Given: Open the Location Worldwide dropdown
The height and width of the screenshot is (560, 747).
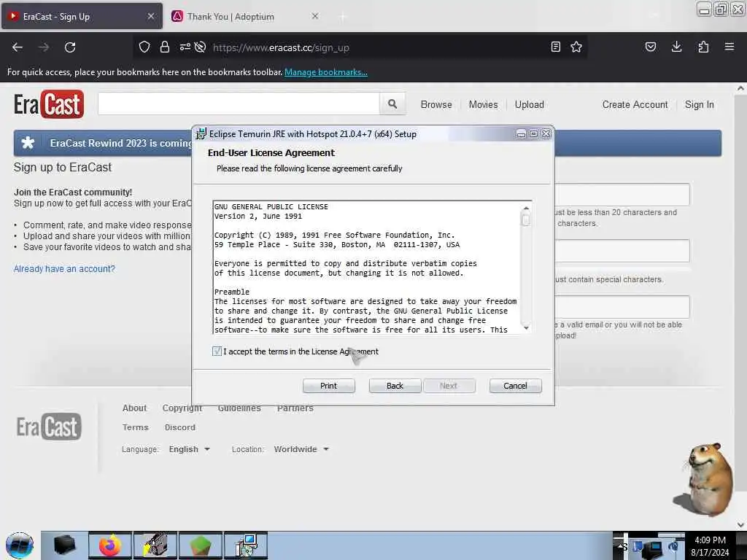Looking at the screenshot, I should [x=301, y=449].
